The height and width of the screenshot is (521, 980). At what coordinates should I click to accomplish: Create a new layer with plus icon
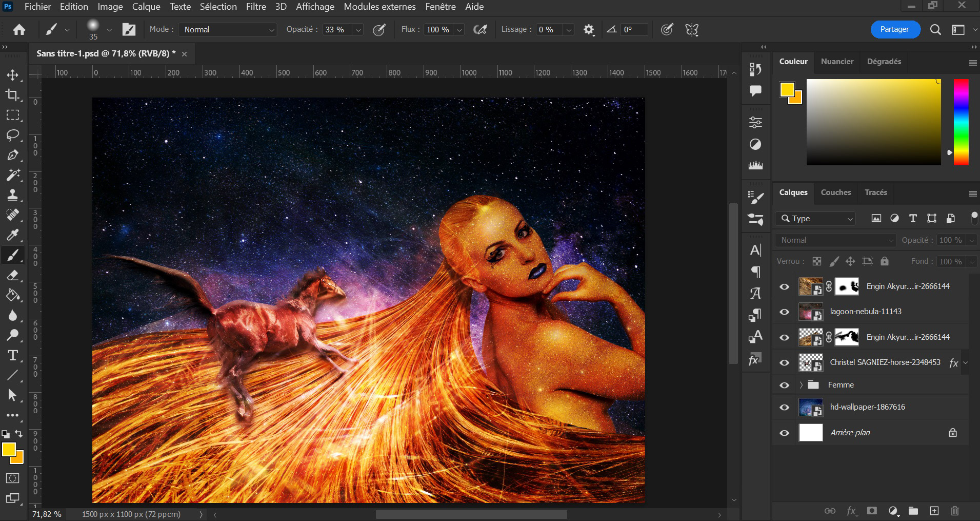click(x=934, y=511)
